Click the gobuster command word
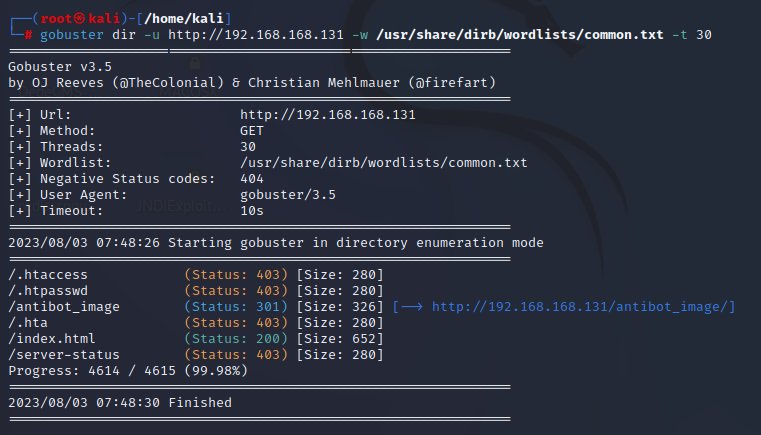 tap(72, 35)
